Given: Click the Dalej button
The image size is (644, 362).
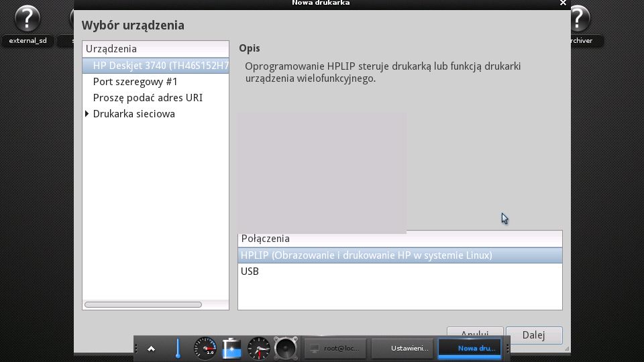Looking at the screenshot, I should click(x=534, y=335).
